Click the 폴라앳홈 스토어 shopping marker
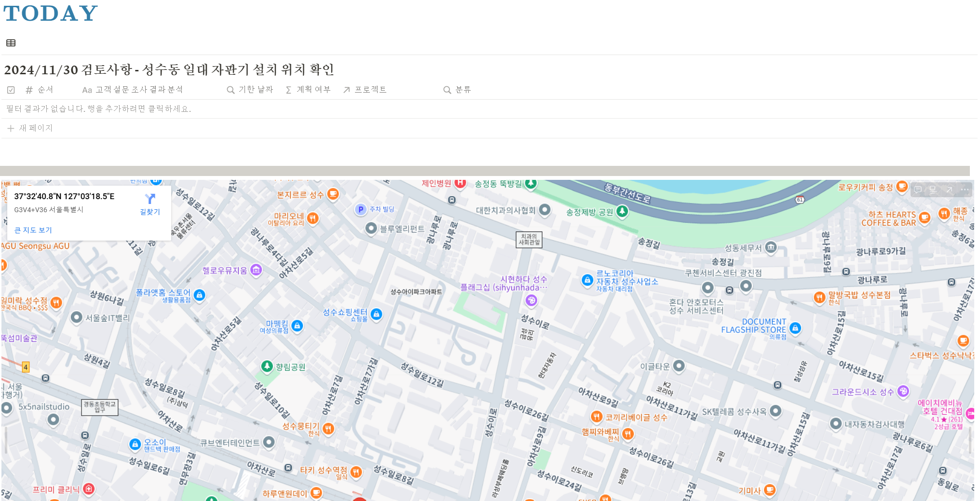Image resolution: width=980 pixels, height=501 pixels. click(x=199, y=295)
